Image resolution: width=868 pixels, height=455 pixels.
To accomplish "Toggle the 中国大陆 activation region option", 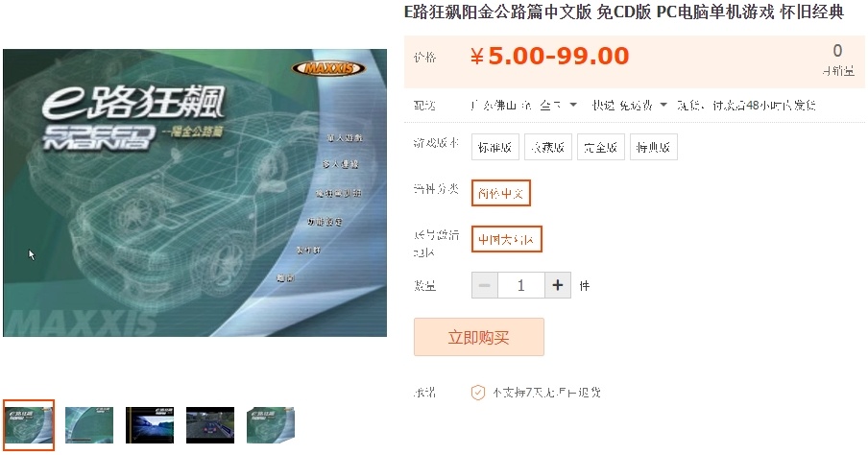I will 507,239.
